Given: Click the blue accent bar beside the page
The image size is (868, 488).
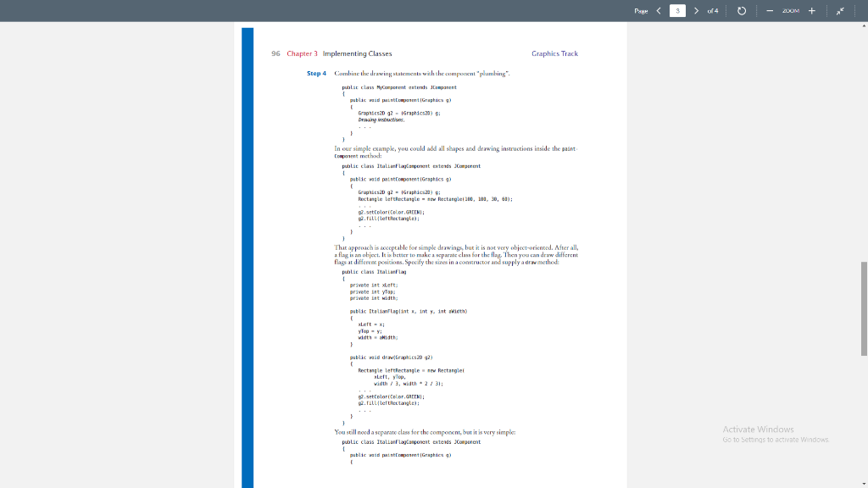Looking at the screenshot, I should click(x=247, y=254).
